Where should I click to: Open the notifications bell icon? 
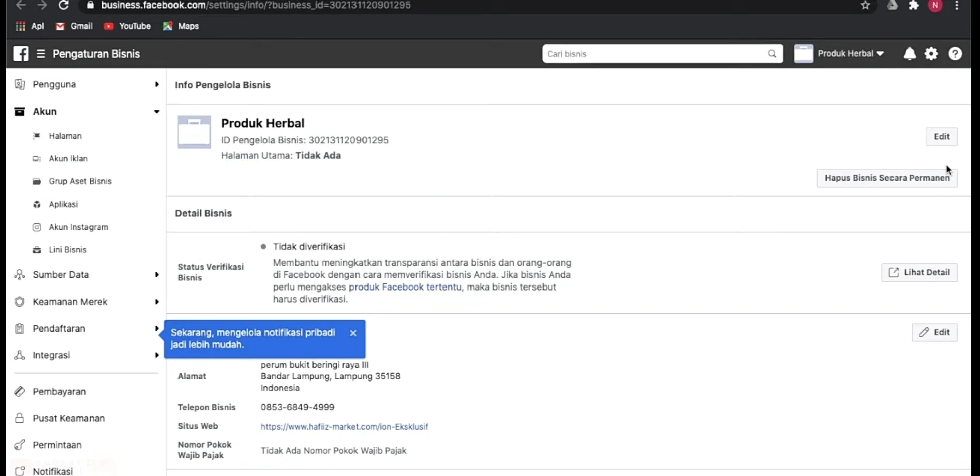click(x=909, y=54)
